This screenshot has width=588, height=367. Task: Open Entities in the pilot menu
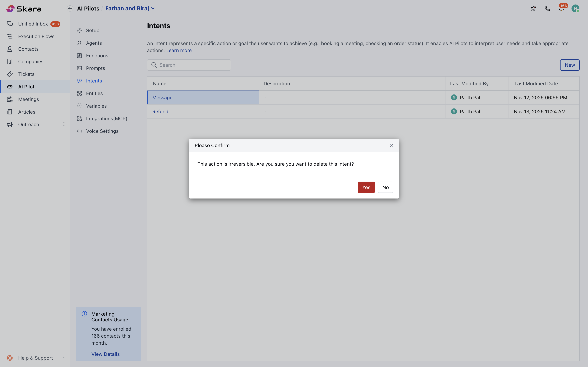(x=94, y=93)
